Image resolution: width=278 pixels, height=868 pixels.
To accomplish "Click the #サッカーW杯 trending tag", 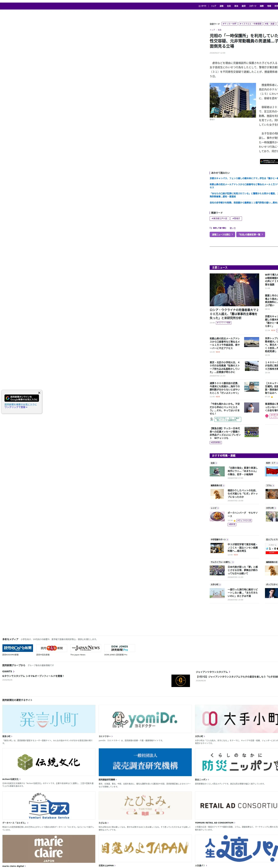I will pyautogui.click(x=229, y=24).
